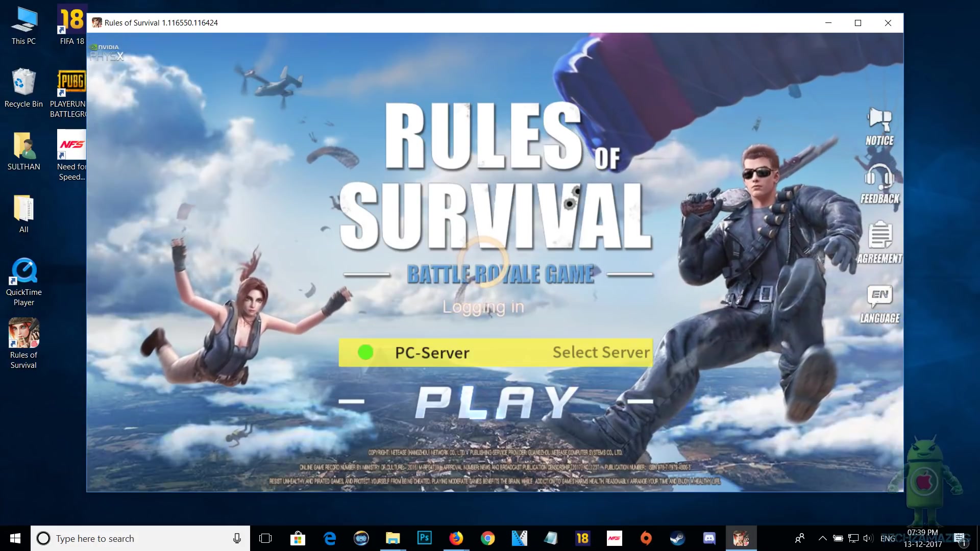Open the Agreement document icon
The height and width of the screenshot is (551, 980).
[880, 235]
